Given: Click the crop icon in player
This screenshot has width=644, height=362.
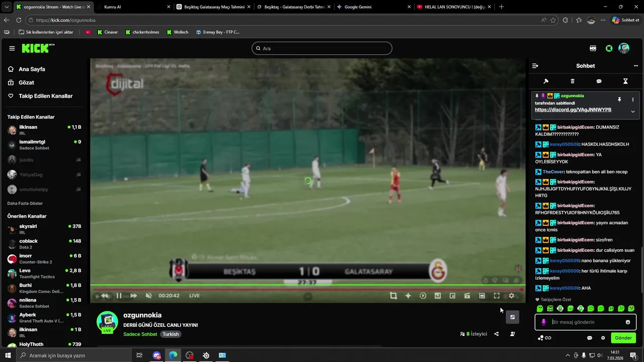Looking at the screenshot, I should point(393,296).
